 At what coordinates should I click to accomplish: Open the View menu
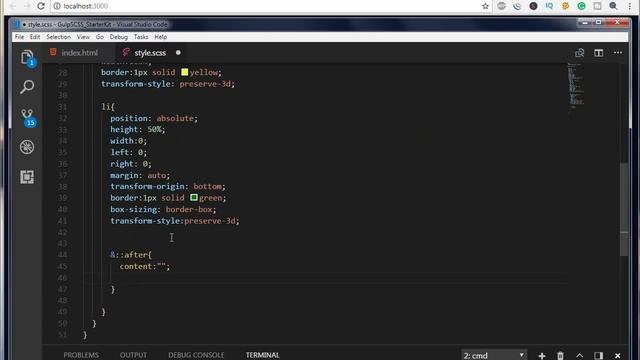tap(83, 37)
